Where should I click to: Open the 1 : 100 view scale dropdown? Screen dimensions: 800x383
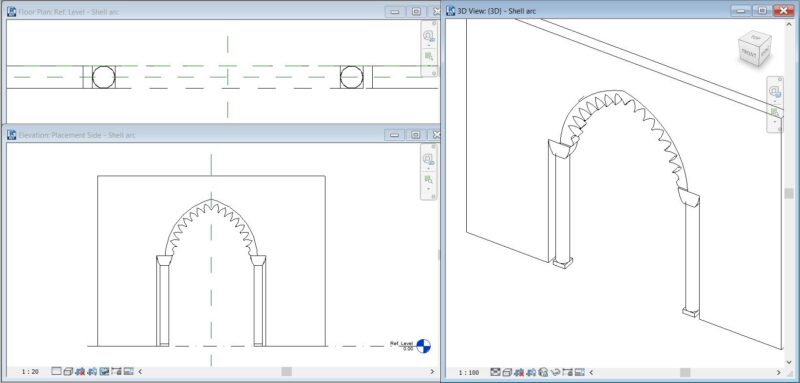469,373
